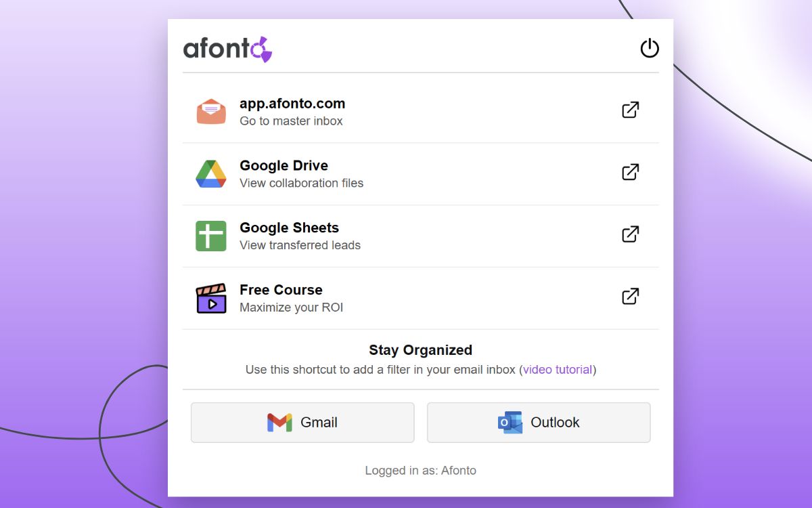
Task: Open external link for Free Course
Action: 631,297
